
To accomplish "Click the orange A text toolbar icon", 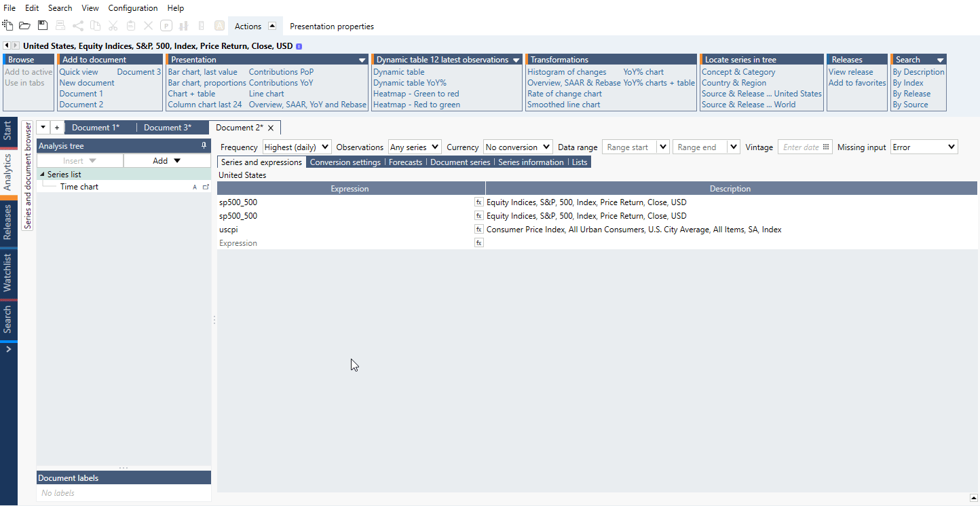I will tap(219, 26).
